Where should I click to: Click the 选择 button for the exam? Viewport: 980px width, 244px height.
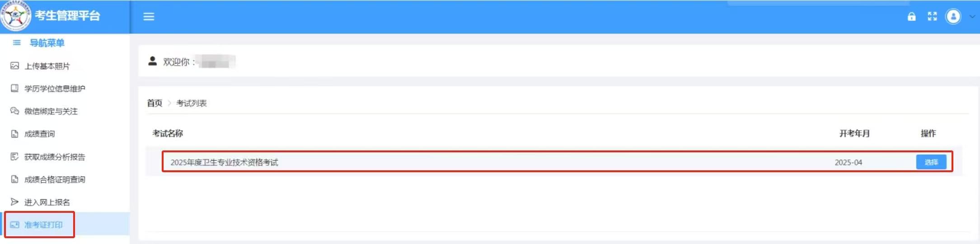(931, 162)
